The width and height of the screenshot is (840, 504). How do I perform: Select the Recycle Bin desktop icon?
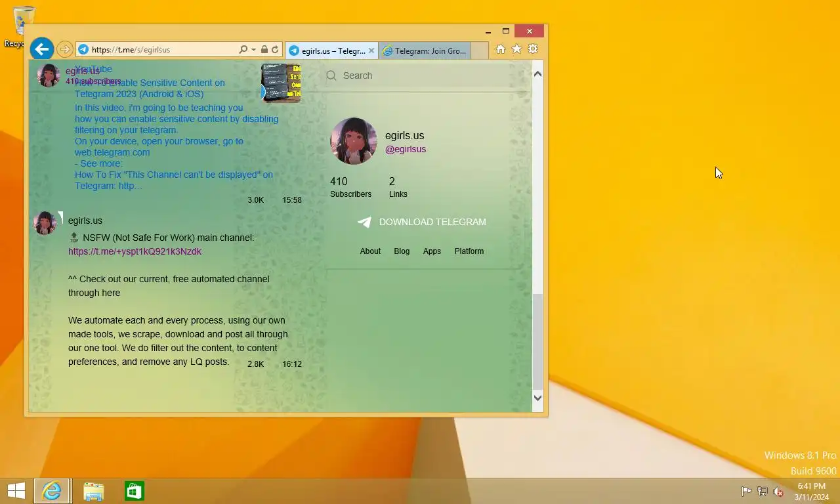(x=24, y=26)
